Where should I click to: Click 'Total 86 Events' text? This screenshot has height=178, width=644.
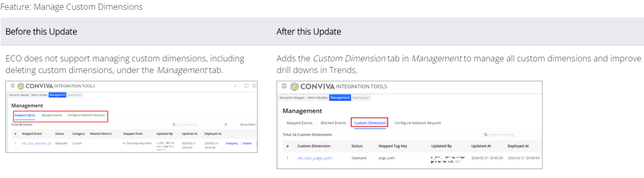coord(22,125)
